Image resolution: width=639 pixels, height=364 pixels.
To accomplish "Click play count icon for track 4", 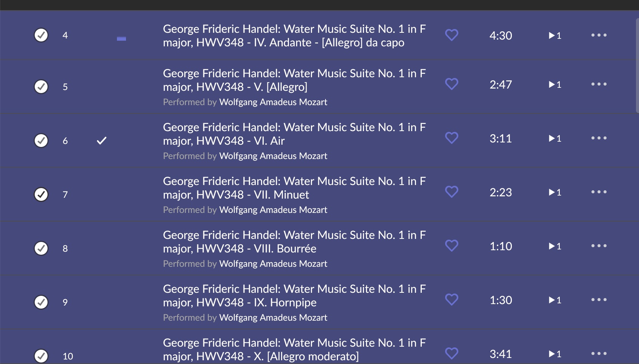I will coord(555,35).
